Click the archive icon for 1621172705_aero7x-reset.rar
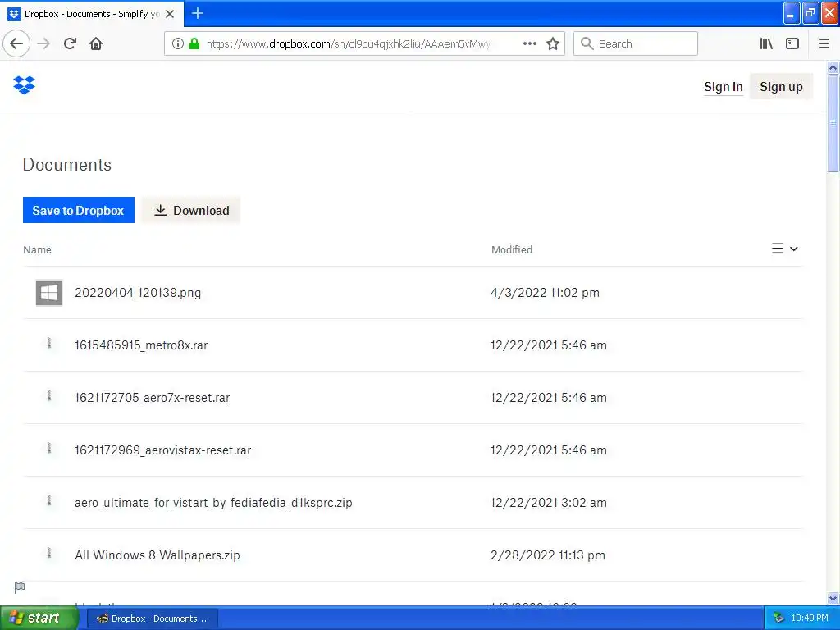Viewport: 840px width, 630px height. pyautogui.click(x=48, y=396)
